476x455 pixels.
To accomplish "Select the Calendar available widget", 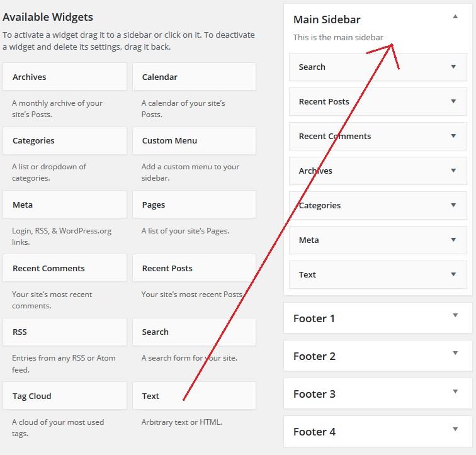I will click(194, 77).
